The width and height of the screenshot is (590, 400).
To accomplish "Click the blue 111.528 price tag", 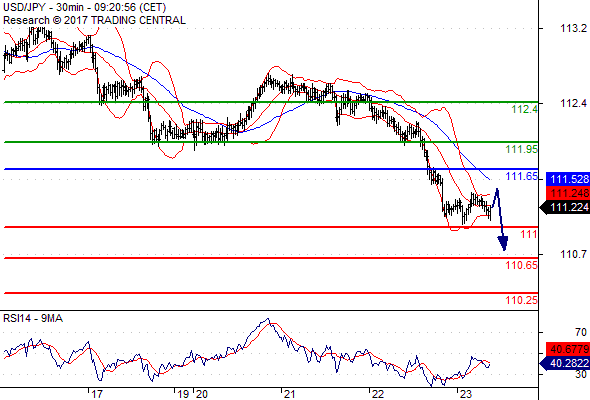I will (x=567, y=179).
